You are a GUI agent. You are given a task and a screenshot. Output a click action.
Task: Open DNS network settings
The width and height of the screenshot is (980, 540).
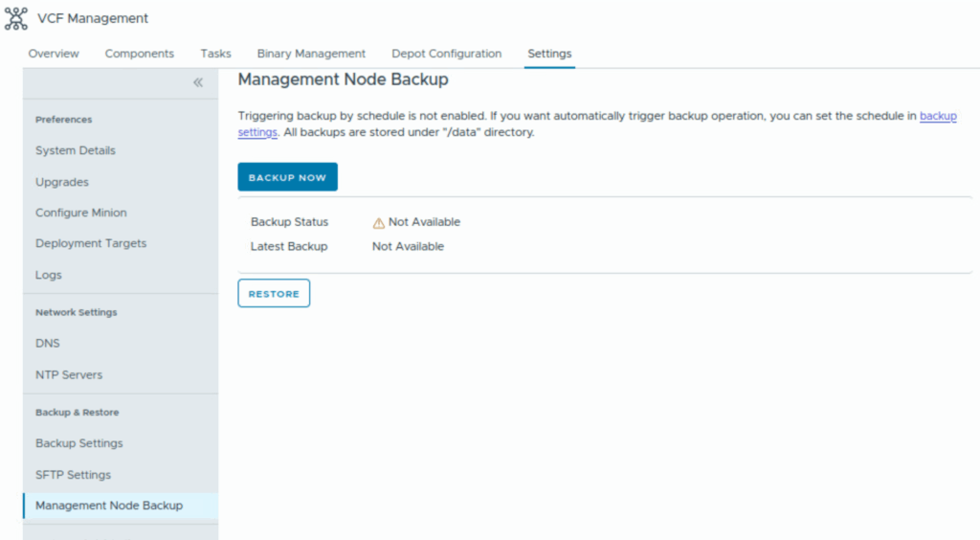click(x=48, y=343)
